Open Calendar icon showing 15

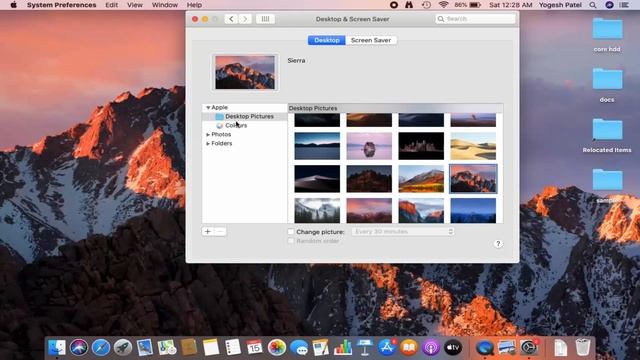(x=255, y=347)
